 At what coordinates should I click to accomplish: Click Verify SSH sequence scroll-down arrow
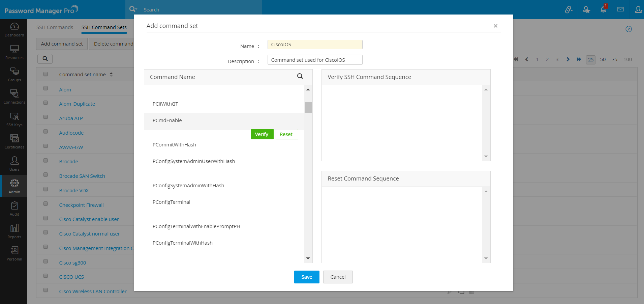coord(486,157)
